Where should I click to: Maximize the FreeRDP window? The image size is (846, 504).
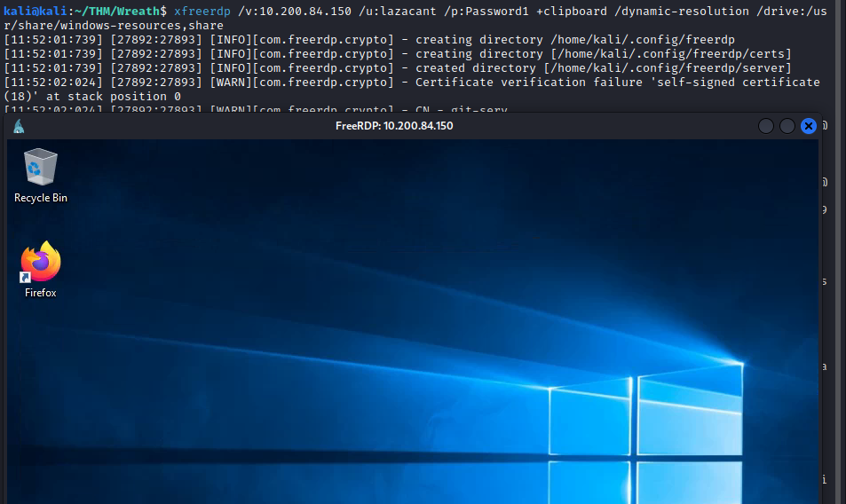tap(787, 126)
